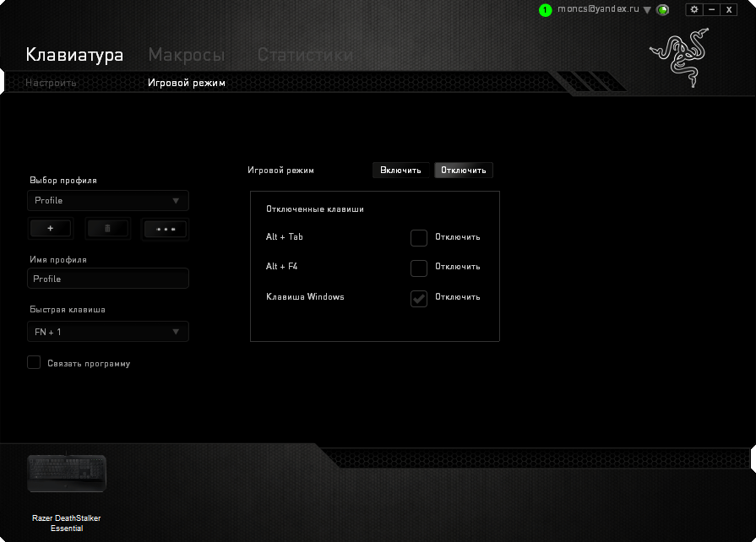The width and height of the screenshot is (756, 542).
Task: Create a new profile with the plus icon
Action: pyautogui.click(x=51, y=228)
